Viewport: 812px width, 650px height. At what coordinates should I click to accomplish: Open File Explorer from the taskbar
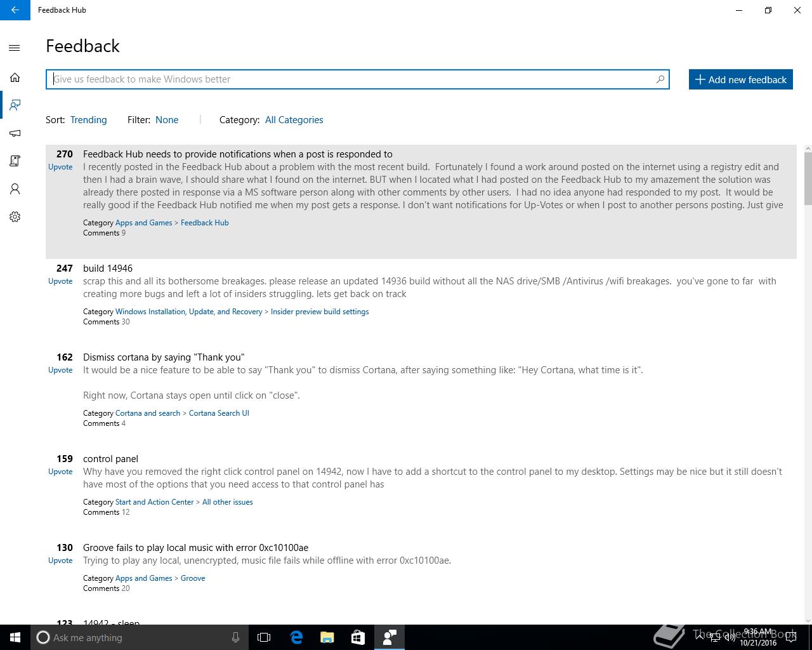pos(327,637)
